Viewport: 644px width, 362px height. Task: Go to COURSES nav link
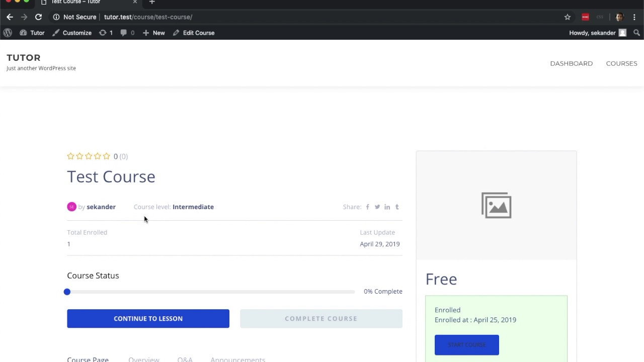point(621,63)
